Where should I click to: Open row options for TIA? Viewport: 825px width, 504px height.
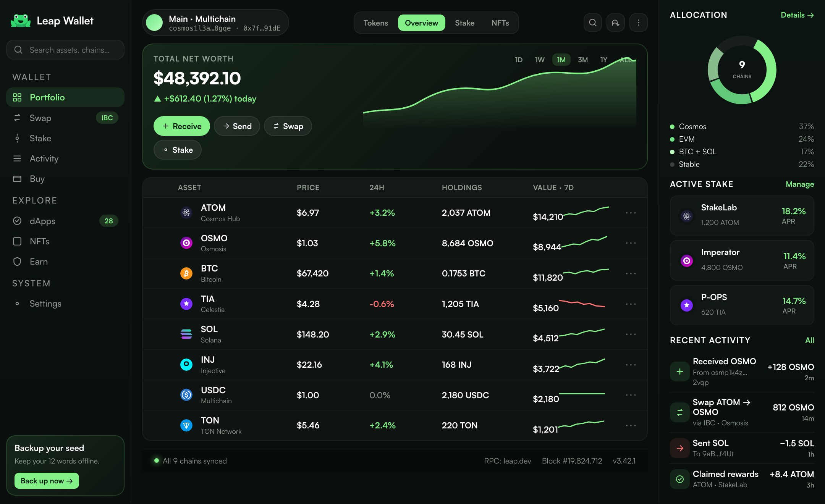pos(631,304)
